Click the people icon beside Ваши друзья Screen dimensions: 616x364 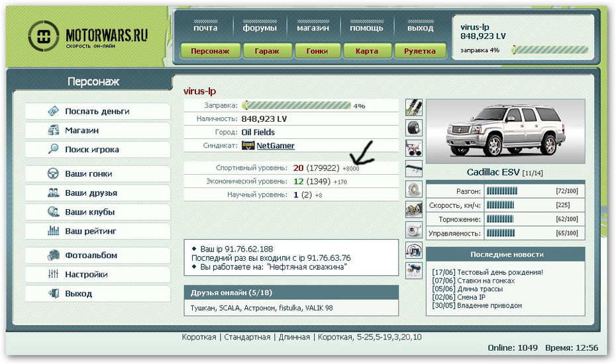pyautogui.click(x=53, y=193)
